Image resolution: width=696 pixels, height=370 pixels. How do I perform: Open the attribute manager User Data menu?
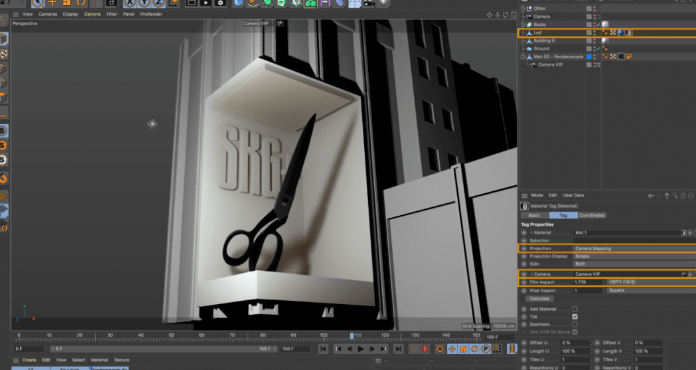click(x=573, y=195)
